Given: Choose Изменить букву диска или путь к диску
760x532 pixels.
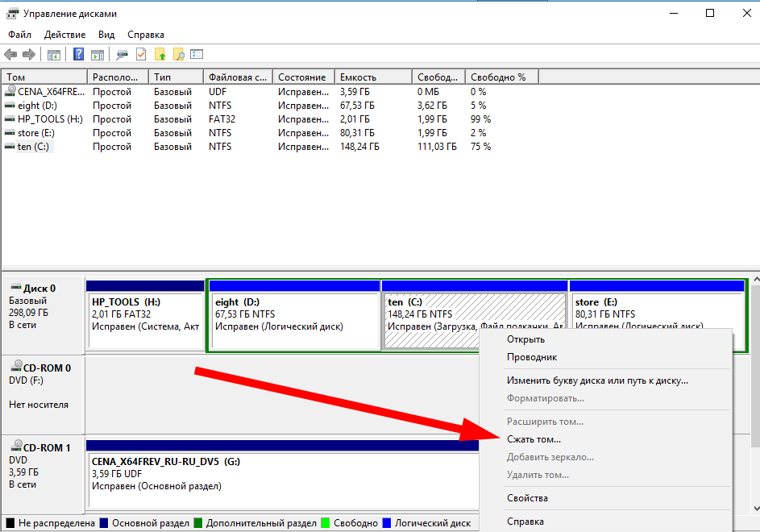Looking at the screenshot, I should (597, 380).
